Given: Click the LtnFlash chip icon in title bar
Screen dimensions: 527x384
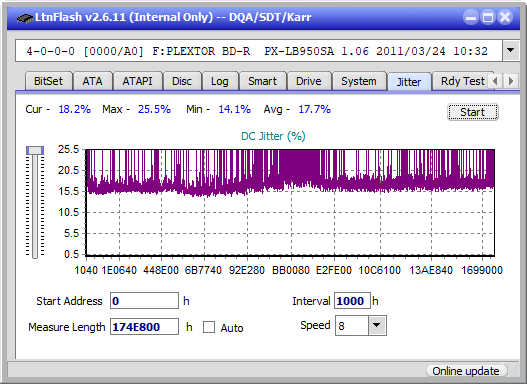Looking at the screenshot, I should click(25, 17).
